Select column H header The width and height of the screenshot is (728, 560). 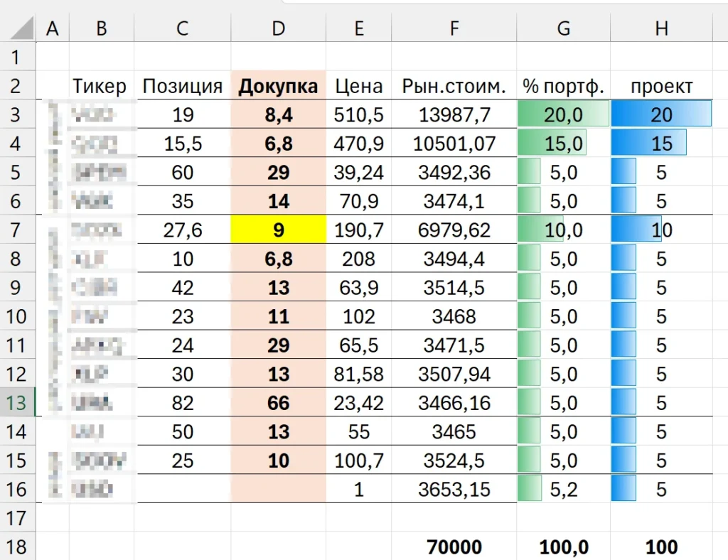(x=661, y=28)
